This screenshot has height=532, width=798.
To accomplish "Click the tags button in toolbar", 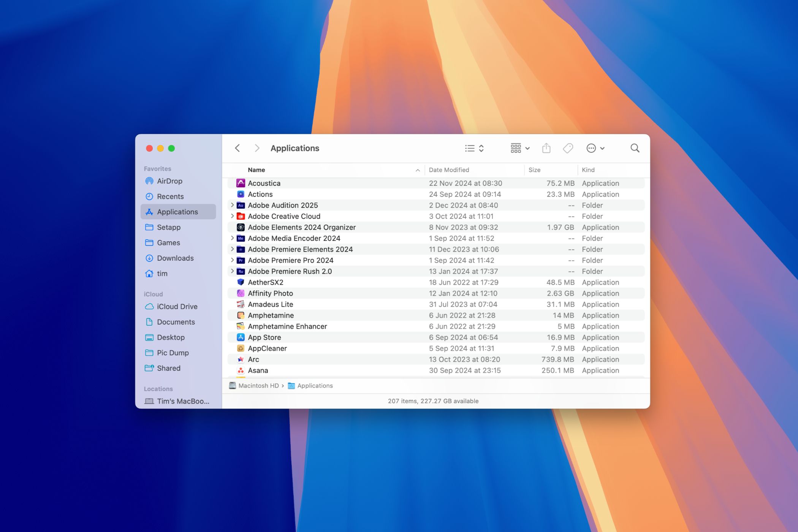I will pyautogui.click(x=569, y=149).
